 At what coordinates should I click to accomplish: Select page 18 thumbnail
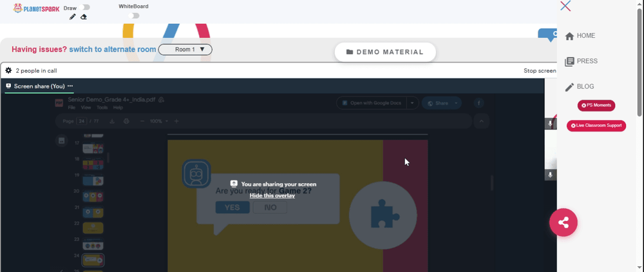tap(93, 164)
